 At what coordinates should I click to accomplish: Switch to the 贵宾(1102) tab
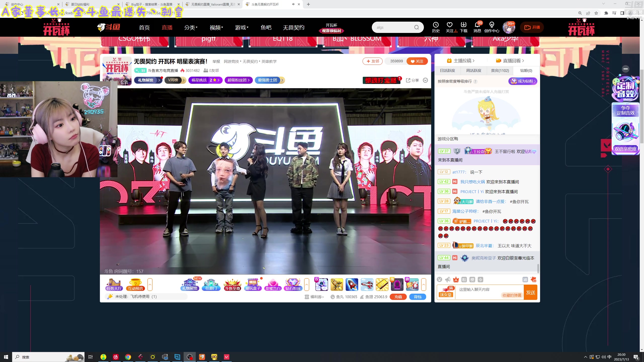click(x=500, y=71)
